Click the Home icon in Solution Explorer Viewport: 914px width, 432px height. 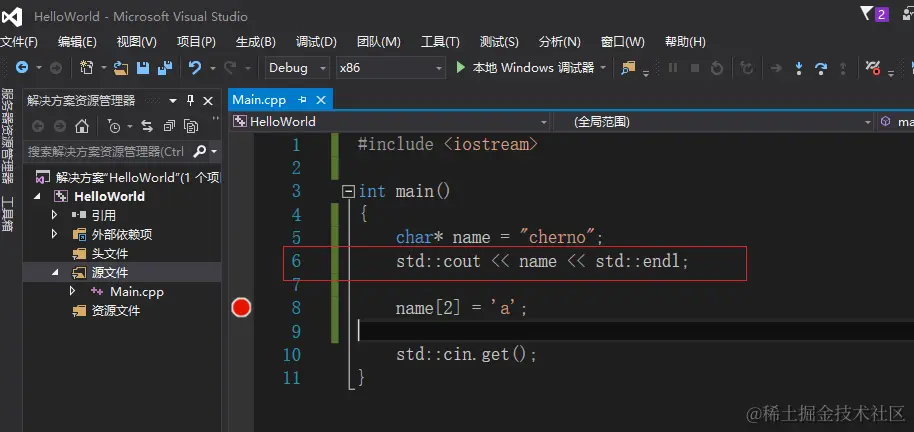pos(82,126)
